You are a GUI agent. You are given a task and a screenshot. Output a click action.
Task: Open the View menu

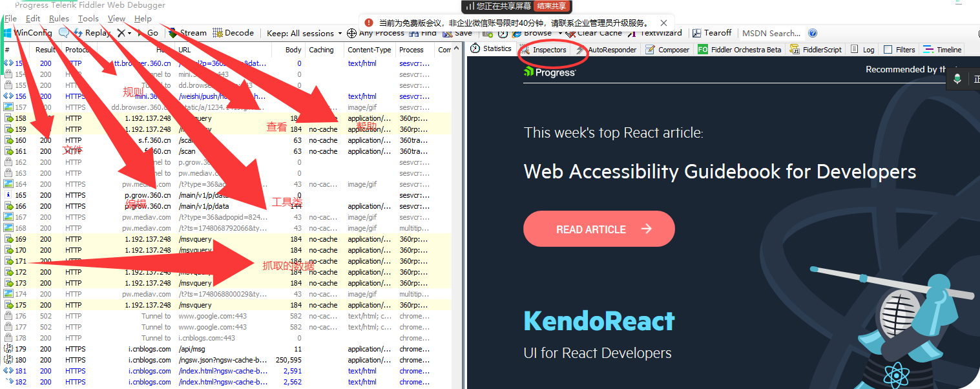tap(117, 19)
